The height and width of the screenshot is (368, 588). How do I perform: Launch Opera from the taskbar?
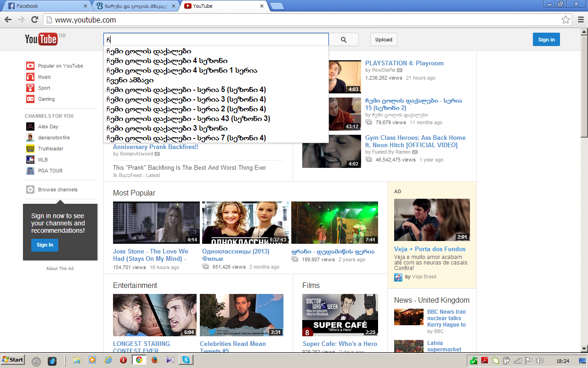point(123,360)
